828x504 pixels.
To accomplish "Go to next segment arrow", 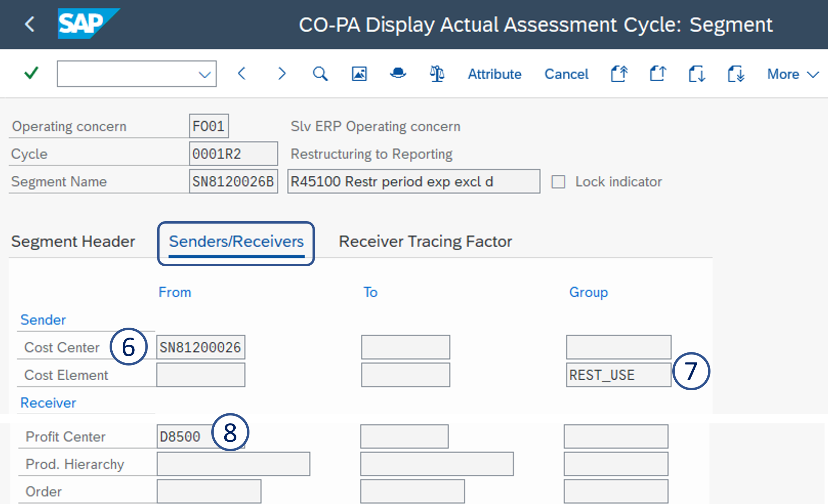I will [x=282, y=74].
